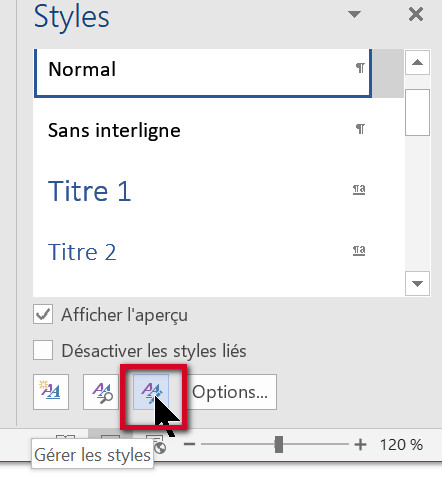The width and height of the screenshot is (442, 478).
Task: Open Gérer les styles icon button
Action: point(151,392)
